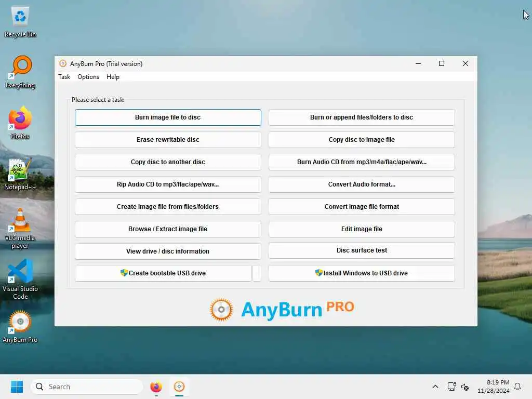Select the VLC media player desktop icon
The width and height of the screenshot is (532, 399).
20,229
